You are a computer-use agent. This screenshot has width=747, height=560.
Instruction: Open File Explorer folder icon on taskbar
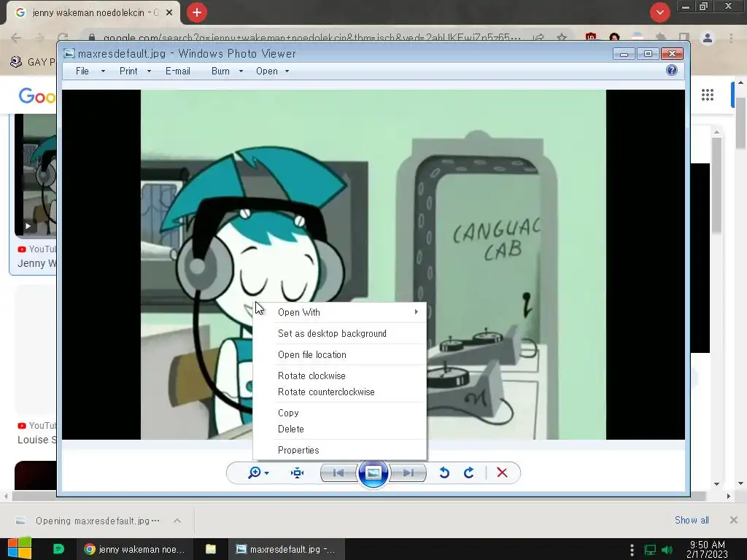[x=211, y=549]
